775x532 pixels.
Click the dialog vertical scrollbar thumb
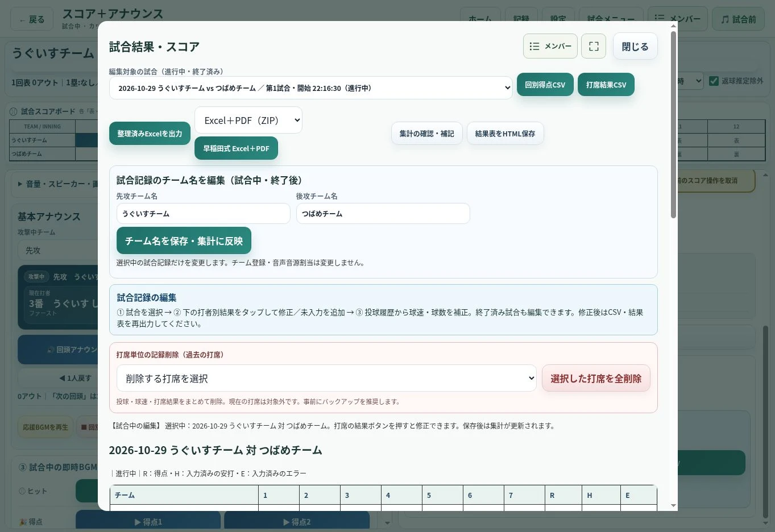[673, 125]
